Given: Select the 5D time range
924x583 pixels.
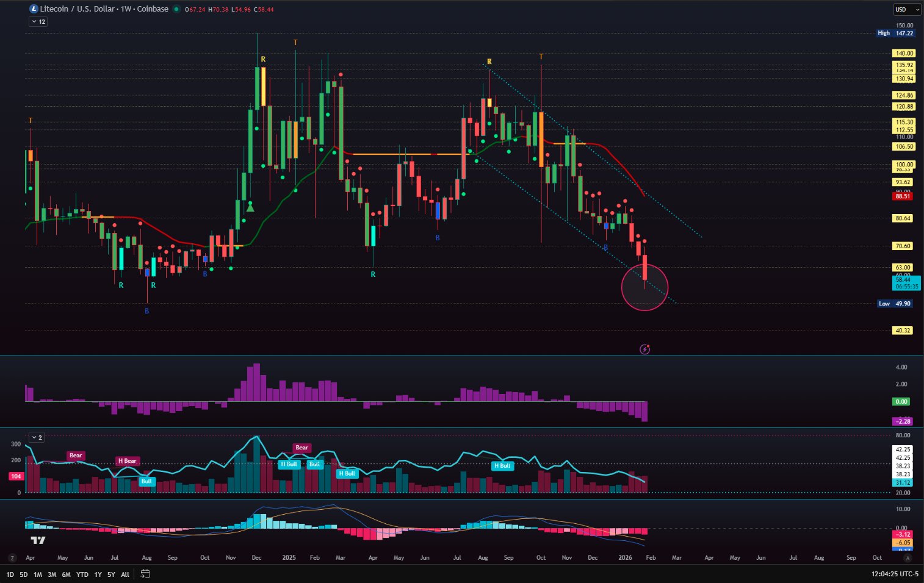Looking at the screenshot, I should click(x=24, y=574).
